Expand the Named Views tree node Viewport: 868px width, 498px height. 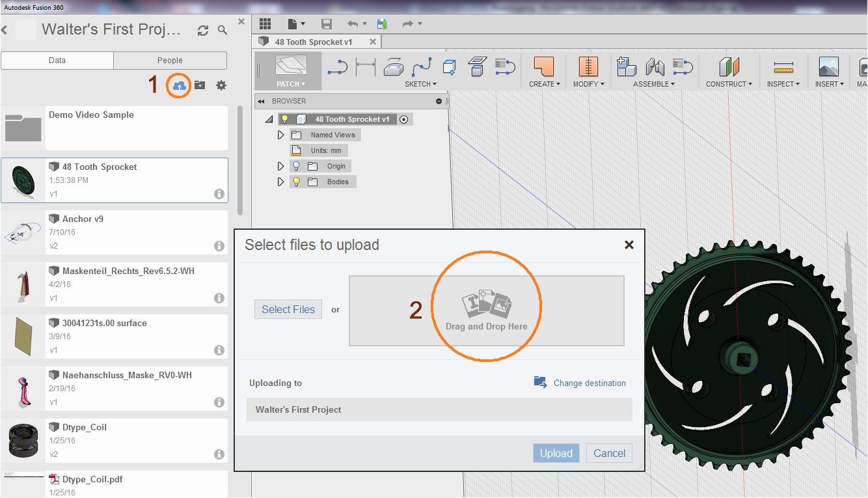pos(280,134)
